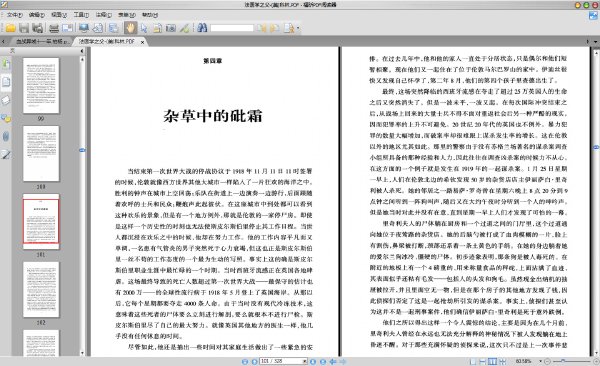Click the Print icon in toolbar
This screenshot has width=600, height=366.
point(54,28)
